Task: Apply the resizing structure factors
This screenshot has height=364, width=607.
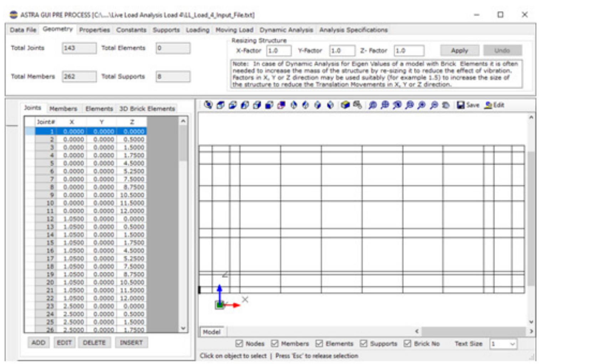Action: (460, 51)
